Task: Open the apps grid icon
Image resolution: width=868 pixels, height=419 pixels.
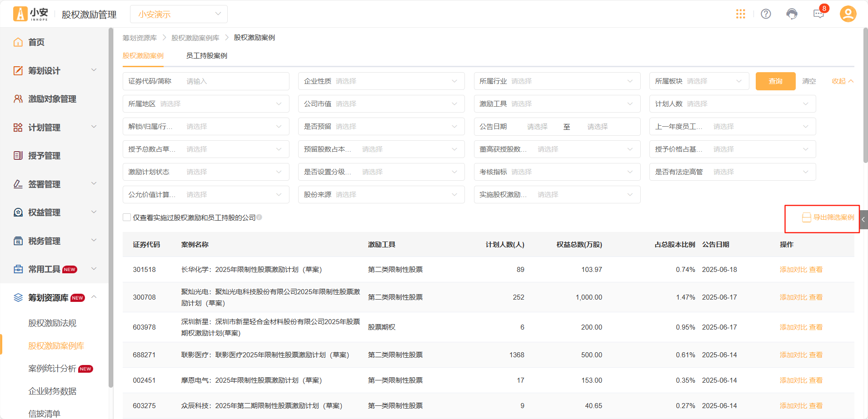Action: point(740,14)
